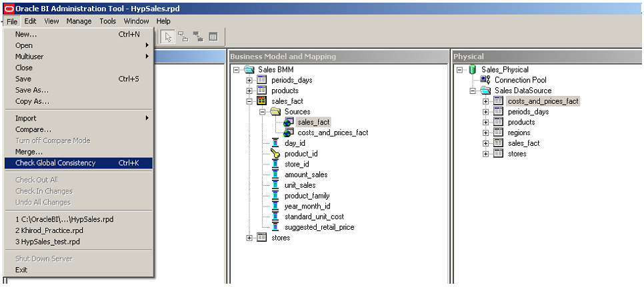Image resolution: width=644 pixels, height=287 pixels.
Task: Choose Copy As... from File menu
Action: pos(79,101)
